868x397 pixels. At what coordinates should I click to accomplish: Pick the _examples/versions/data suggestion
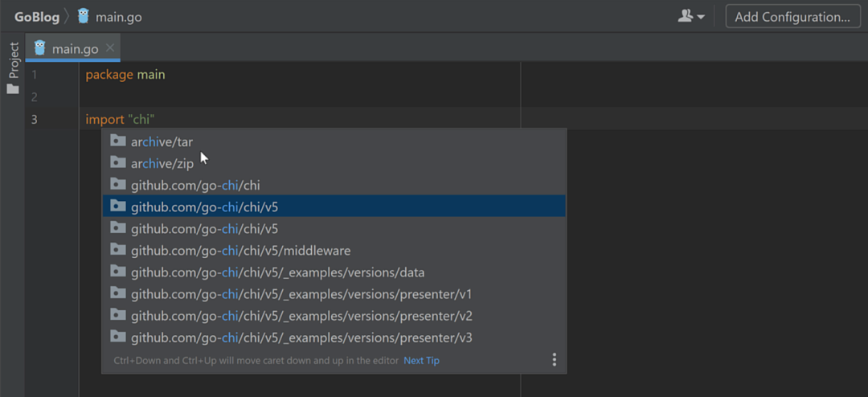[x=334, y=272]
